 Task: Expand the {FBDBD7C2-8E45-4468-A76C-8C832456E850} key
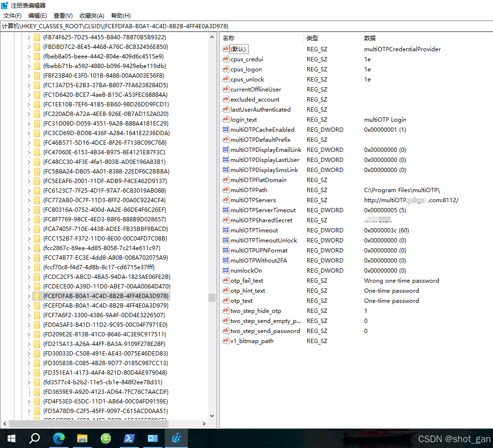pyautogui.click(x=29, y=47)
